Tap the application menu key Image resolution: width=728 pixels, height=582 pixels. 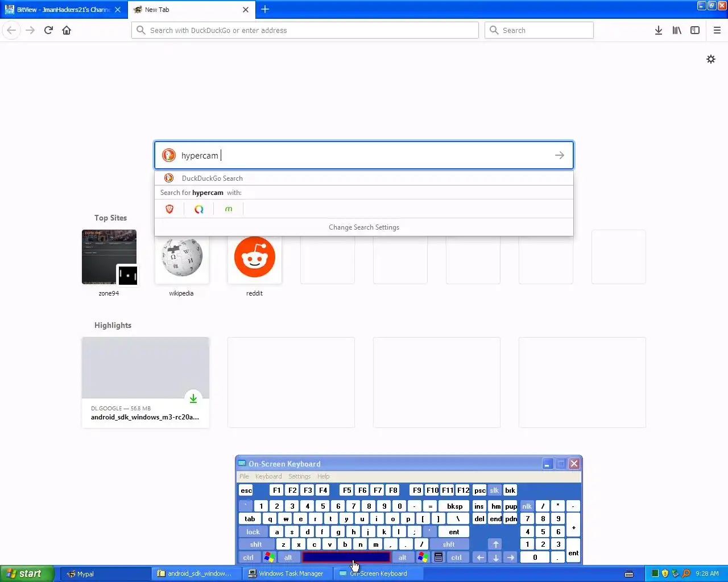pyautogui.click(x=439, y=558)
